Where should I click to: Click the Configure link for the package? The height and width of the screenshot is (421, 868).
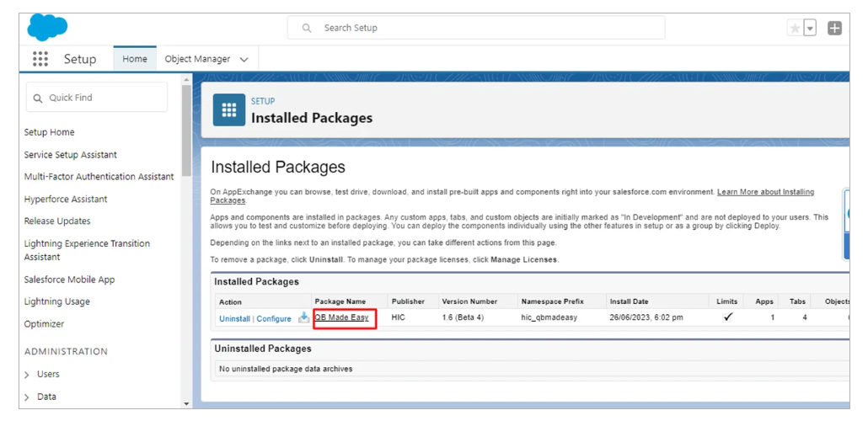tap(274, 319)
